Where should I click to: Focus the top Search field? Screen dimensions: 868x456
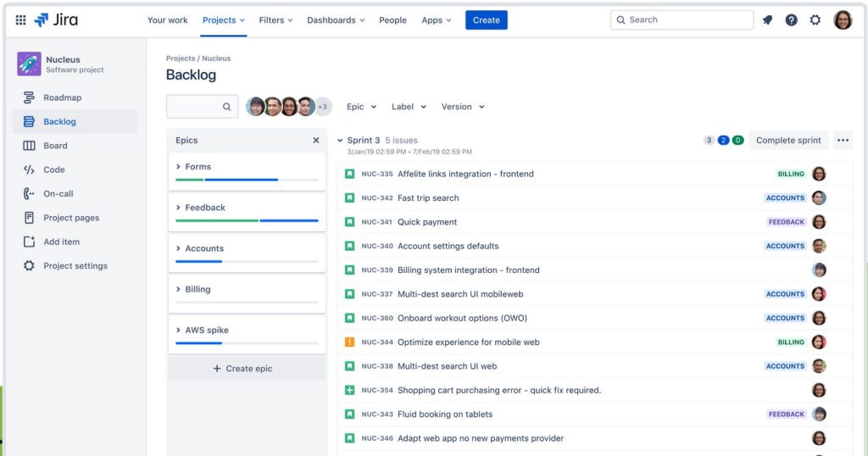coord(682,20)
